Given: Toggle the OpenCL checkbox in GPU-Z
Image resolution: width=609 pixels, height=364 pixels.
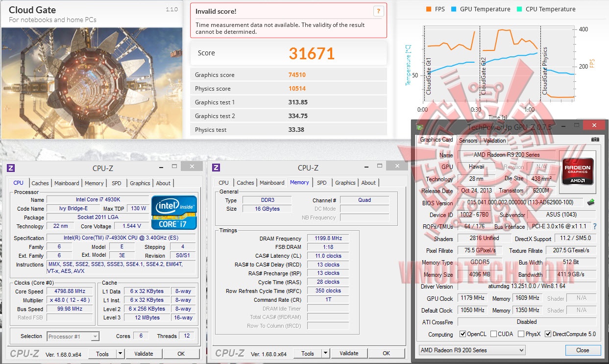Looking at the screenshot, I should click(463, 334).
